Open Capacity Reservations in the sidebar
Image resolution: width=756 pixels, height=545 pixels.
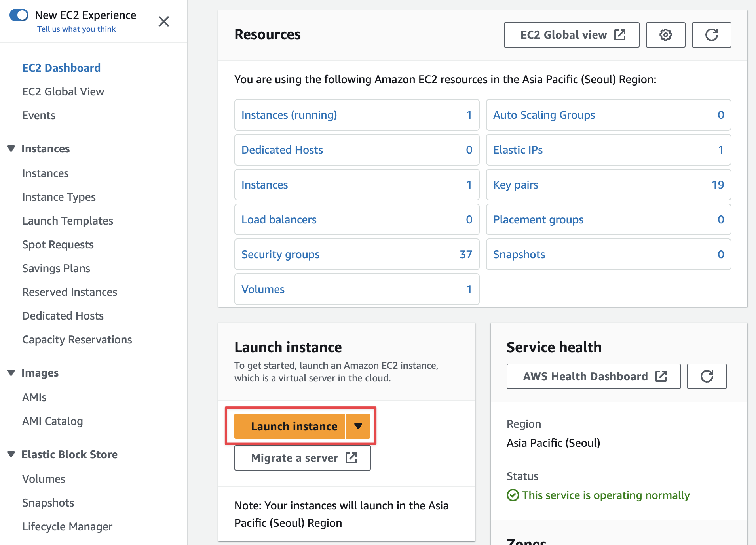[77, 339]
